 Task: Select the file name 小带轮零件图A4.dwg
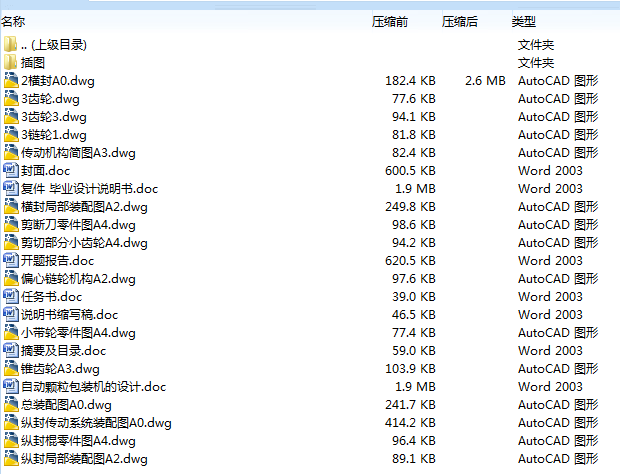click(78, 332)
